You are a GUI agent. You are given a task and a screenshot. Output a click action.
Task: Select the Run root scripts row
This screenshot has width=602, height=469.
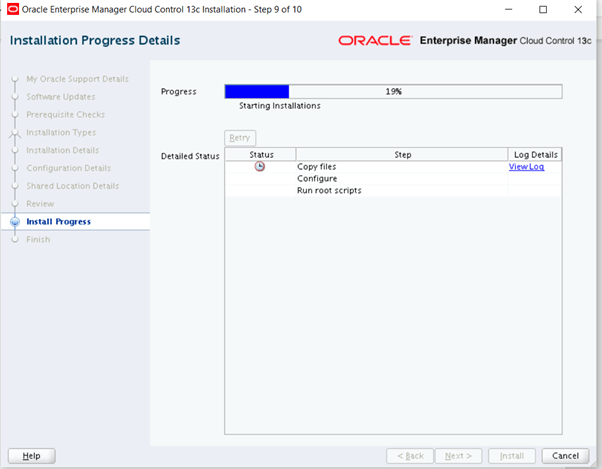point(329,190)
